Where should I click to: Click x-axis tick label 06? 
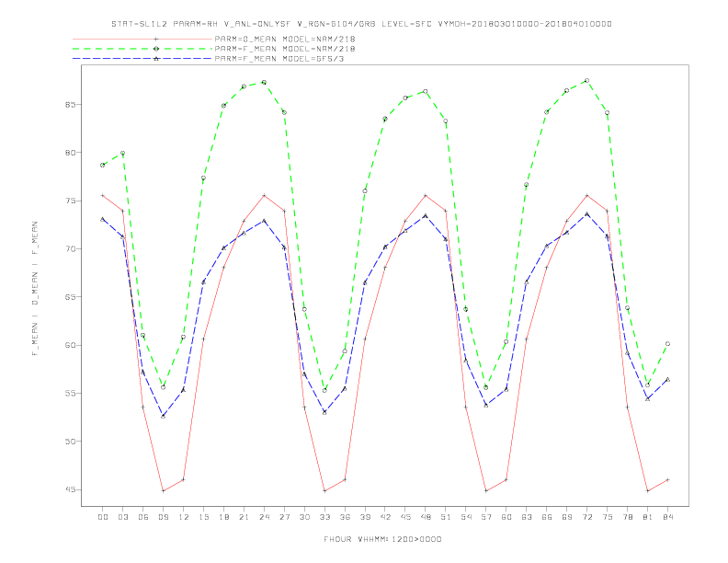pos(143,517)
